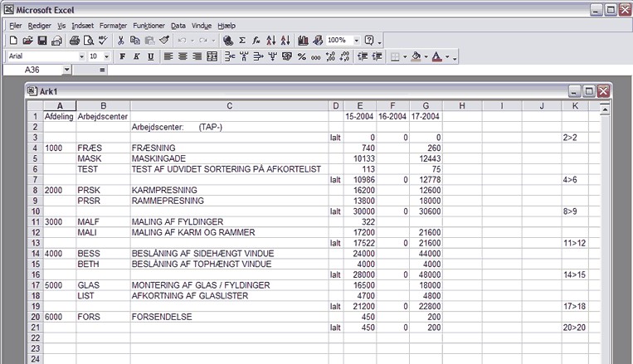Screen dimensions: 633x364
Task: Click the Fill Color paint bucket
Action: point(416,56)
